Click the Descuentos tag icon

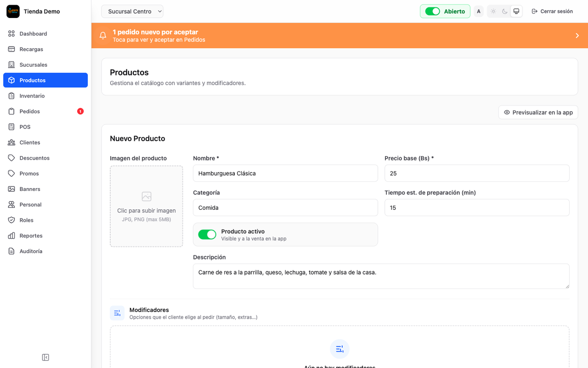[11, 158]
